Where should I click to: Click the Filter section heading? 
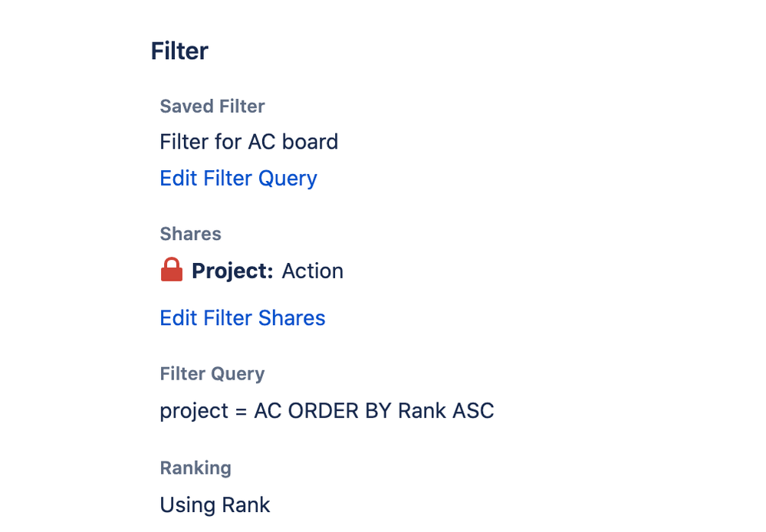pyautogui.click(x=179, y=51)
